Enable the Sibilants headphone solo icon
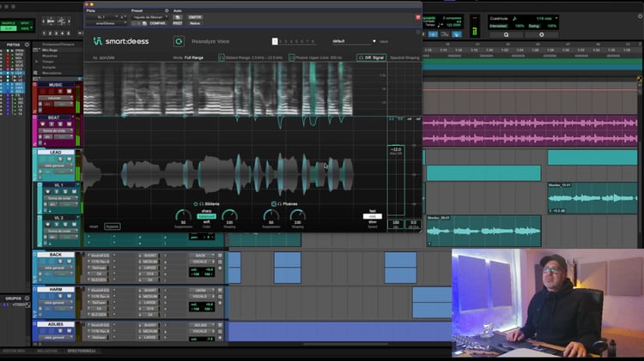Screen dimensions: 644x361 (202, 203)
